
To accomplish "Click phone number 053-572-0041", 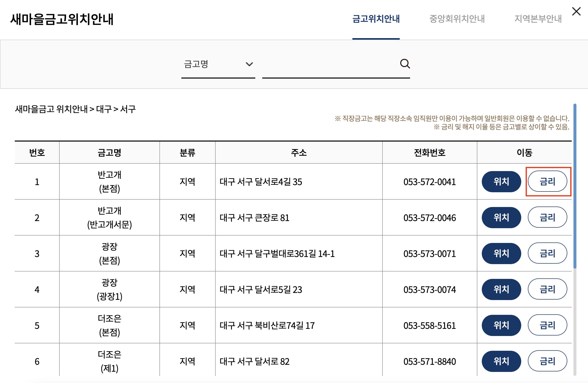I will pyautogui.click(x=430, y=182).
